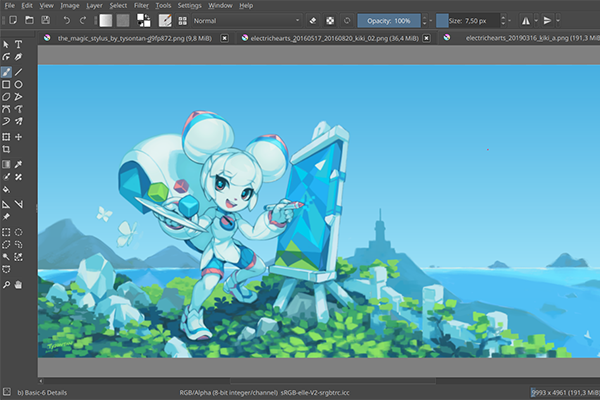
Task: Open the Filter menu
Action: tap(141, 5)
